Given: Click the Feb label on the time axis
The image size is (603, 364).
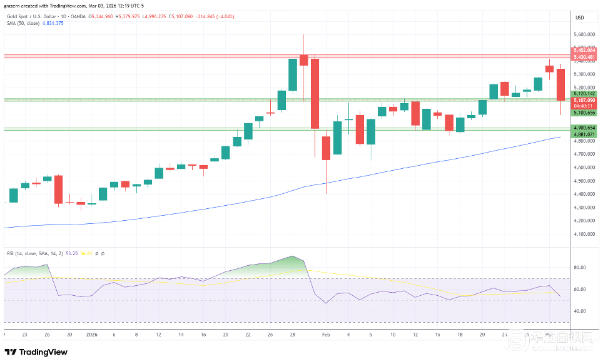Looking at the screenshot, I should pyautogui.click(x=325, y=335).
